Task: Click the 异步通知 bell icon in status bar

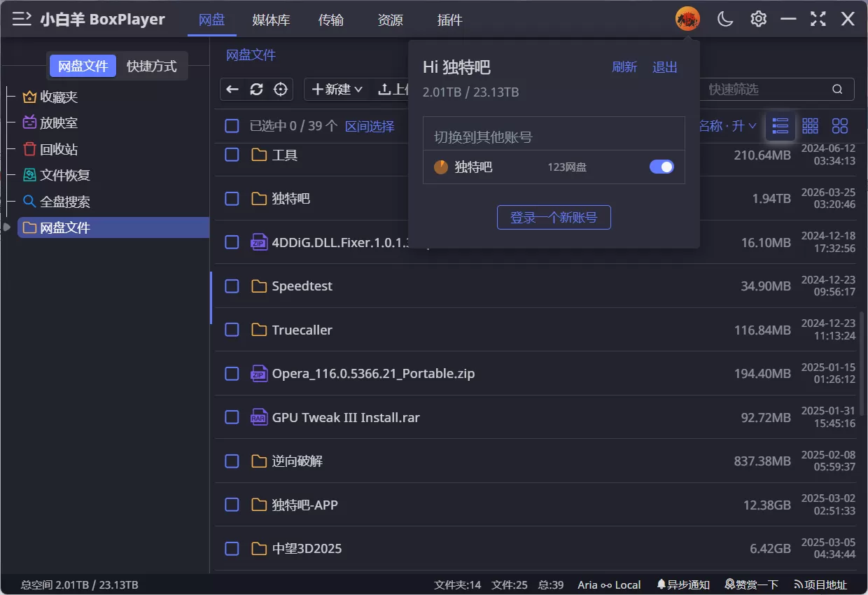Action: 660,584
